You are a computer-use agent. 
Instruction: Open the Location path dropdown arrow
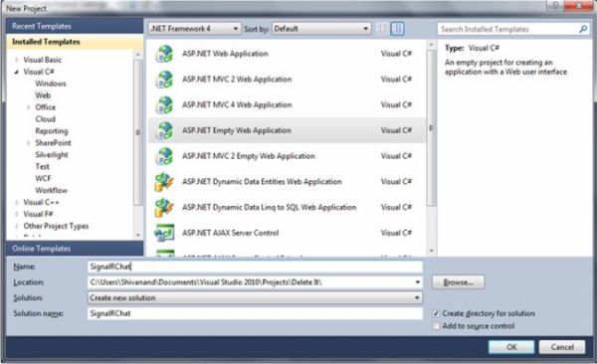pyautogui.click(x=418, y=282)
